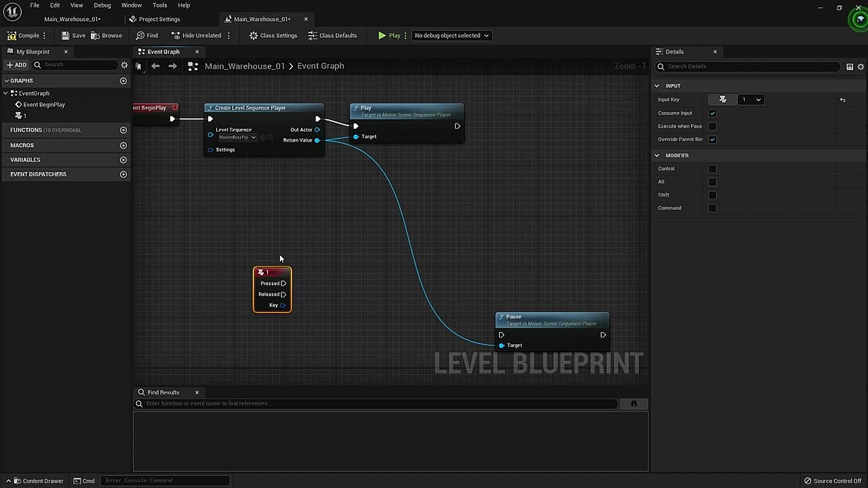
Task: Open the Edit menu
Action: (55, 5)
